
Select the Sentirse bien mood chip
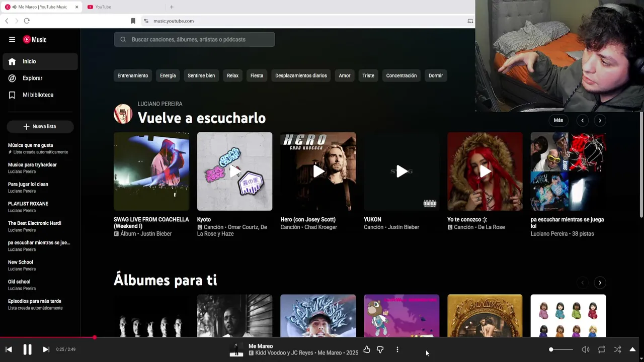[201, 75]
